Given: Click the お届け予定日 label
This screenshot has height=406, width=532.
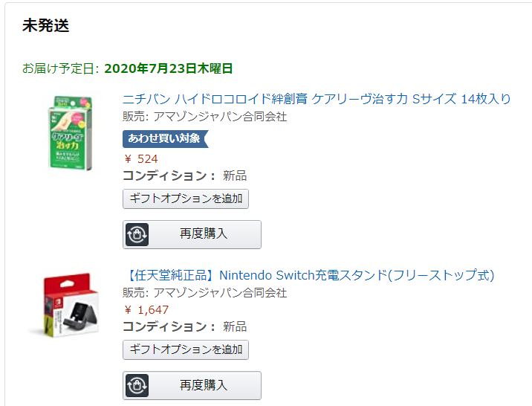Looking at the screenshot, I should click(61, 68).
